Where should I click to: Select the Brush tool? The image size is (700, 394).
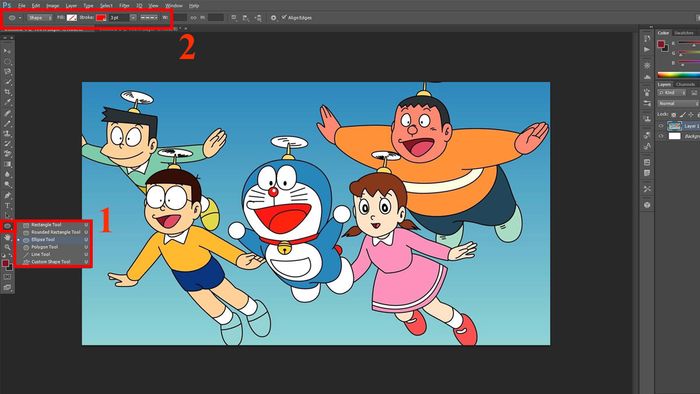7,123
